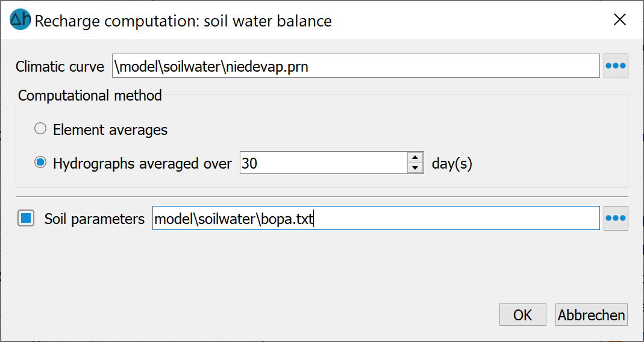Click the Soil parameters label text
The width and height of the screenshot is (644, 342).
click(95, 219)
